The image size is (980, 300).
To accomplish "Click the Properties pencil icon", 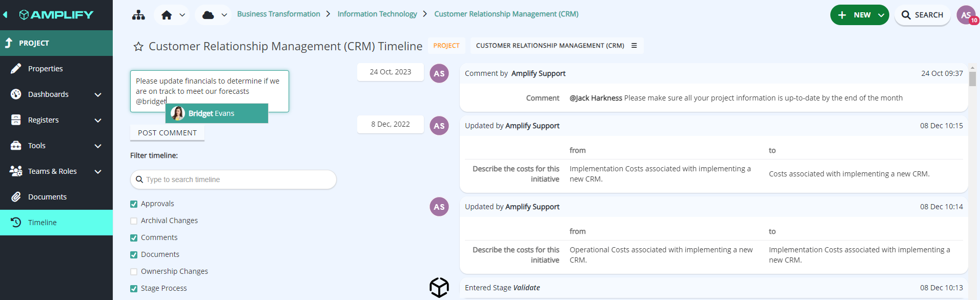I will point(16,69).
